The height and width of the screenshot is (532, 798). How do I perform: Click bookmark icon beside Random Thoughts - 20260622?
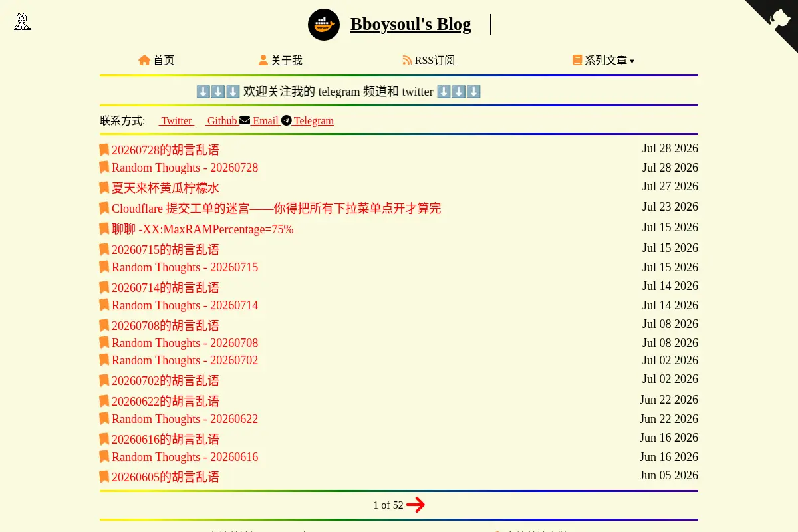104,418
